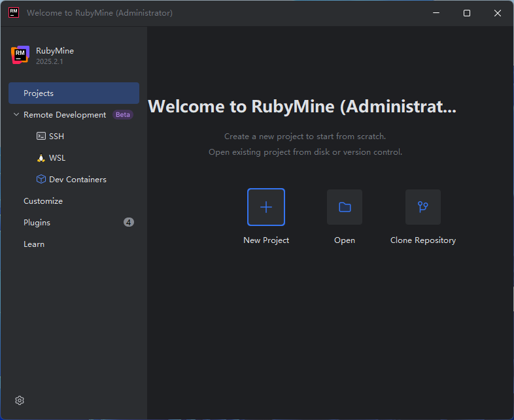The width and height of the screenshot is (514, 420).
Task: Click the Open folder icon
Action: [x=345, y=207]
